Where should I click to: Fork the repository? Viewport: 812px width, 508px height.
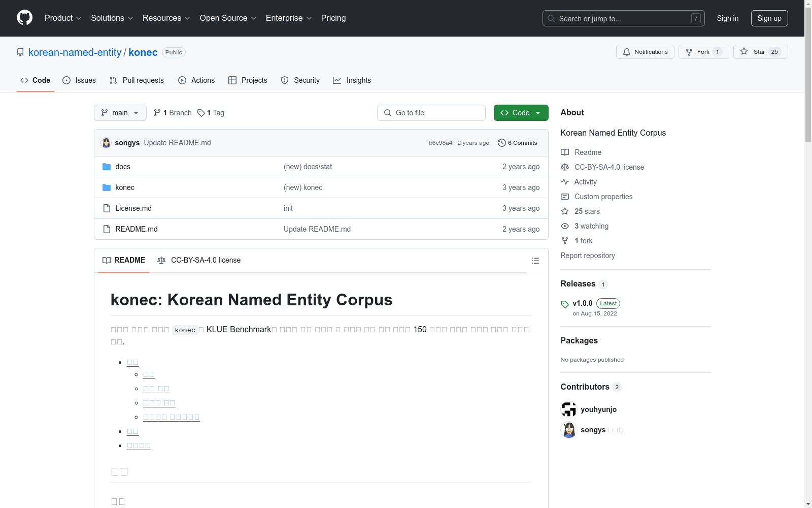click(x=703, y=52)
